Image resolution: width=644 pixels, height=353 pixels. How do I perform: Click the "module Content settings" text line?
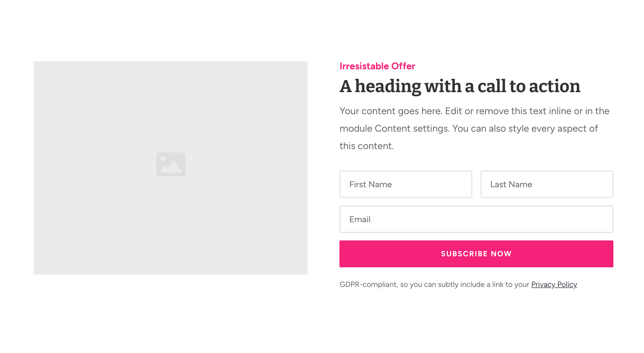469,129
